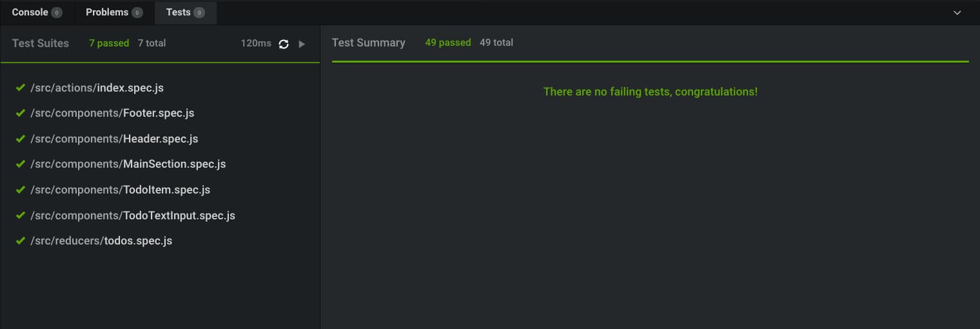
Task: Select the Footer.spec.js test file
Action: point(112,113)
